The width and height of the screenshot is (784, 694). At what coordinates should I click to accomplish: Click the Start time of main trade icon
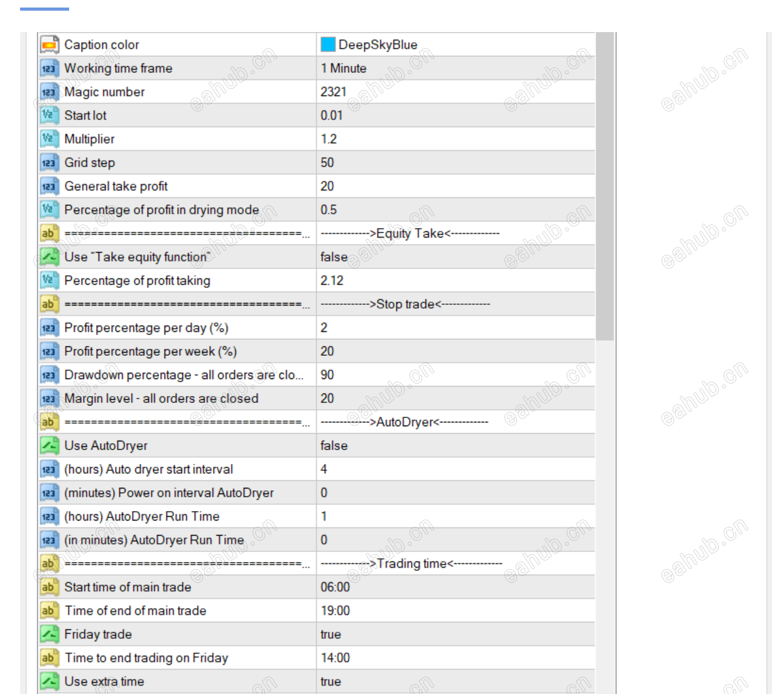(49, 587)
